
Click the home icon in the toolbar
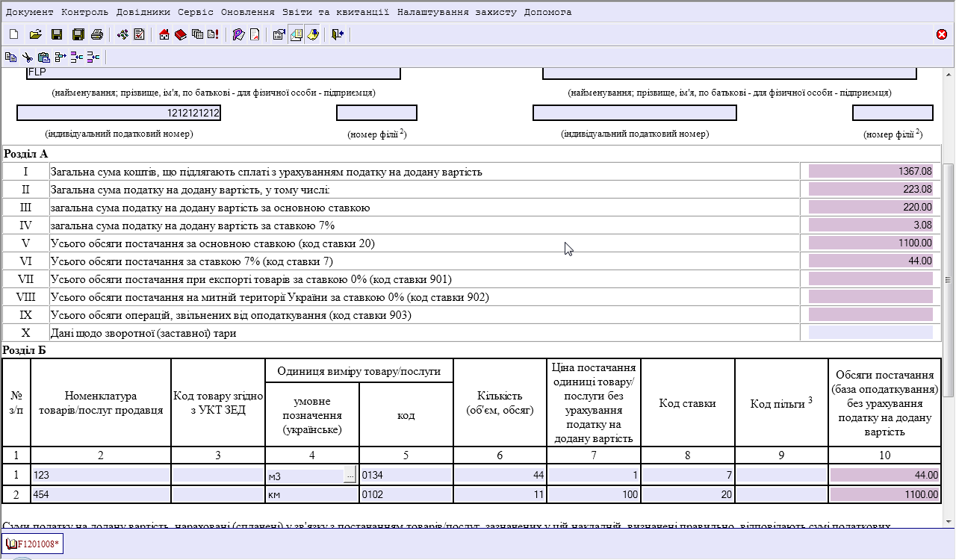click(x=164, y=34)
